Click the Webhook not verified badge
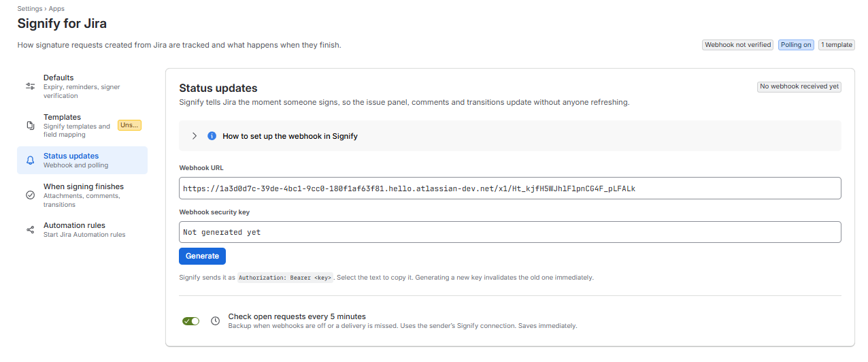Screen dimensions: 868x362 737,45
